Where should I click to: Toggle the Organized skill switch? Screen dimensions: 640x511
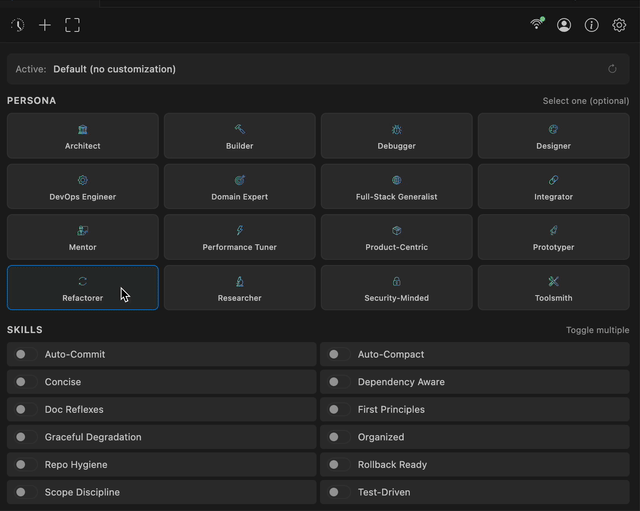339,437
